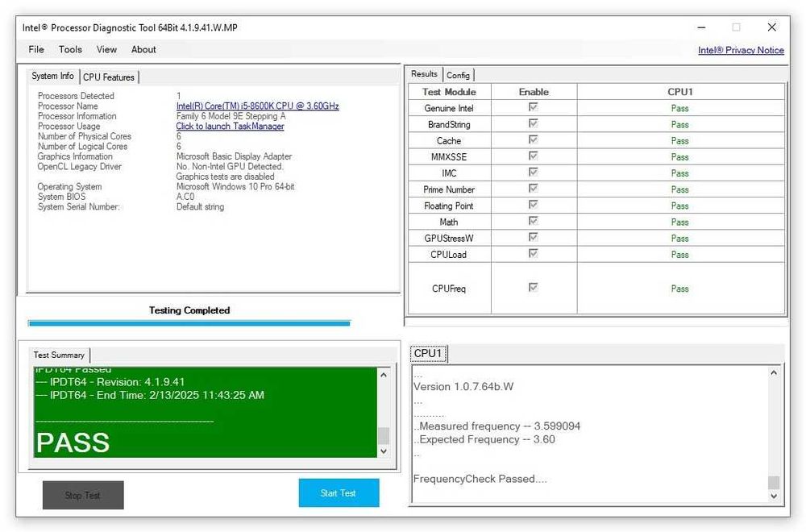The image size is (806, 532).
Task: Click the Test Module column header
Action: pyautogui.click(x=449, y=92)
